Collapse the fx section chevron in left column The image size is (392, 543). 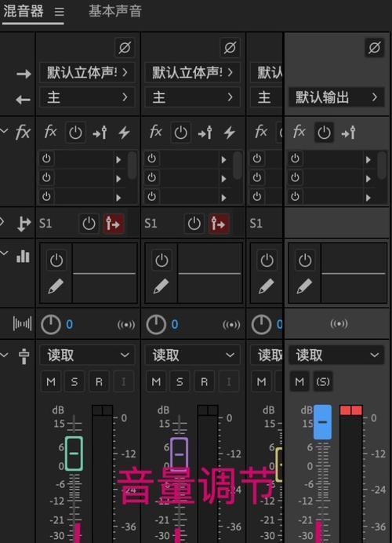click(4, 131)
